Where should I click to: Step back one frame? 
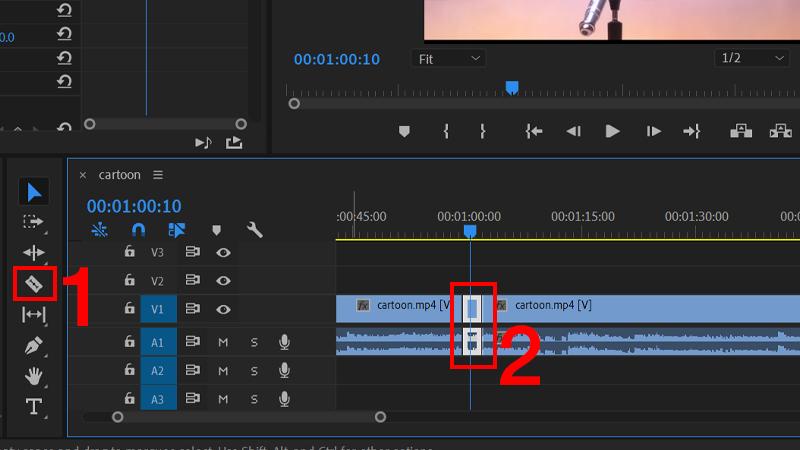573,132
